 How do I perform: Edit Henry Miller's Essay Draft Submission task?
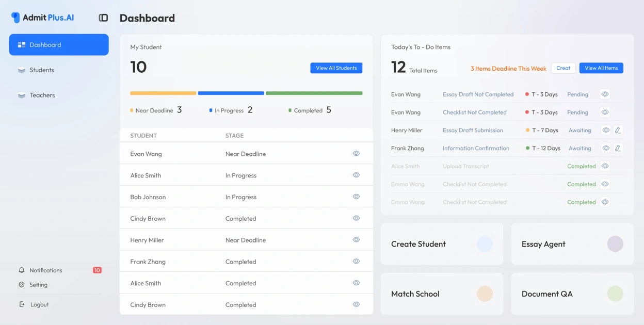tap(618, 130)
